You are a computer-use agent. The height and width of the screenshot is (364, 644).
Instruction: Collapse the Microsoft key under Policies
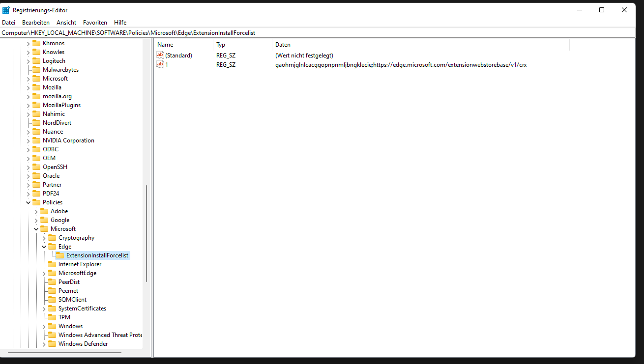[x=36, y=229]
